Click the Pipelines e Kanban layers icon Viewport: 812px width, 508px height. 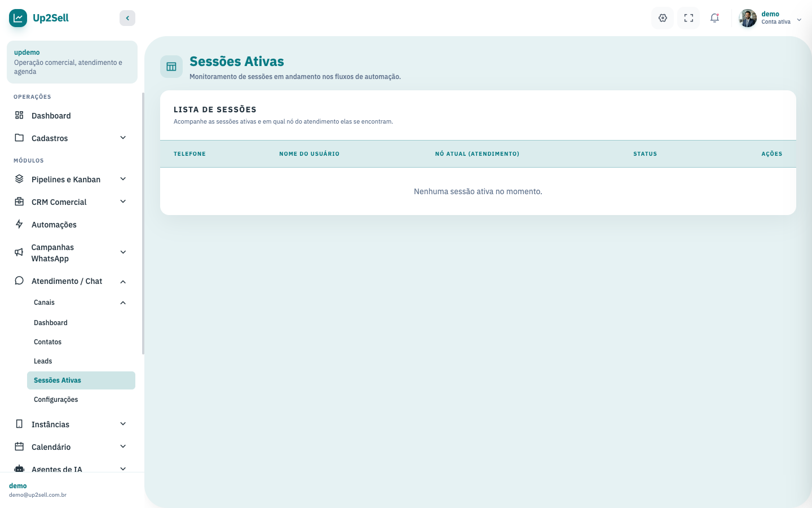coord(19,179)
